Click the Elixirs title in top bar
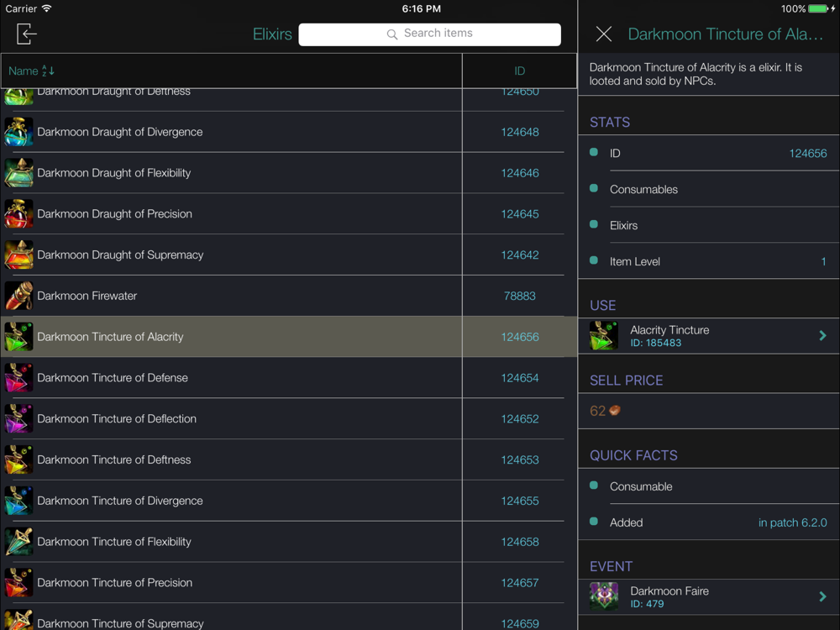This screenshot has width=840, height=630. point(272,34)
